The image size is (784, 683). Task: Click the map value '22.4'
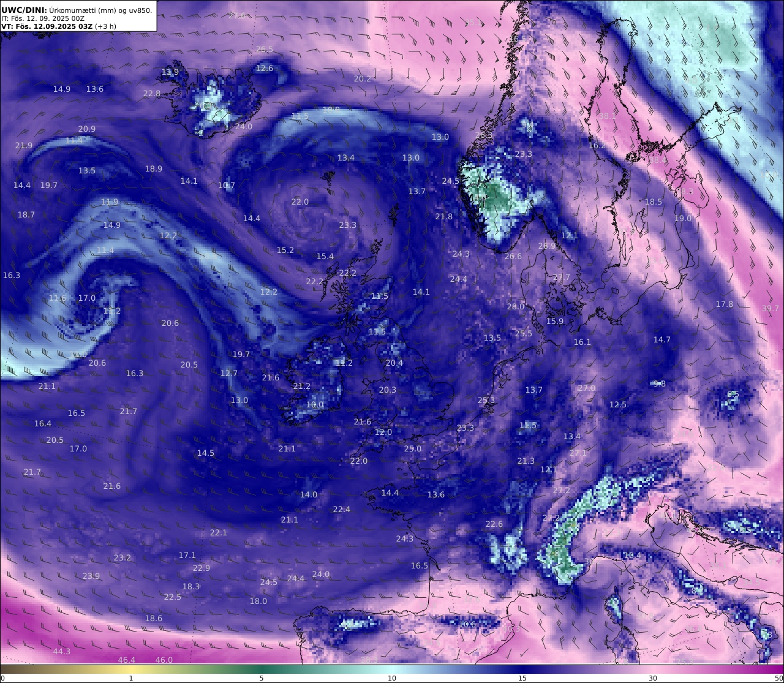point(342,509)
